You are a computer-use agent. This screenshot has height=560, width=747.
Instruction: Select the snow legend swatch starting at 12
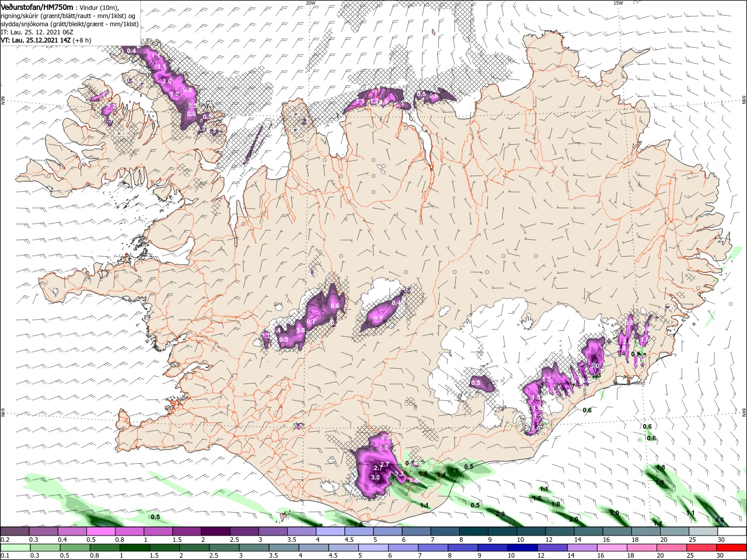(560, 531)
